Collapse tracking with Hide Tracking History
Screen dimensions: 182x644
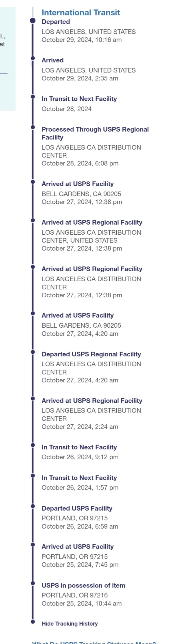[x=70, y=624]
